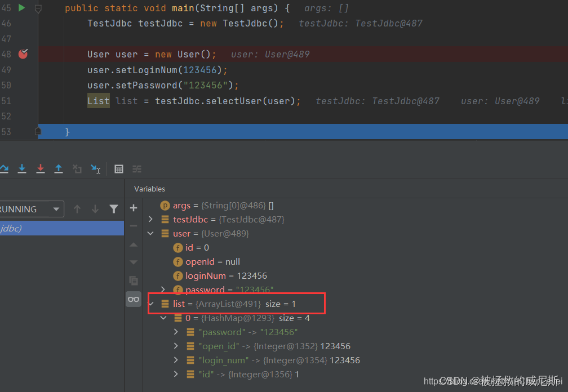Expand the testJdbc variable node
This screenshot has height=392, width=568.
click(x=151, y=219)
